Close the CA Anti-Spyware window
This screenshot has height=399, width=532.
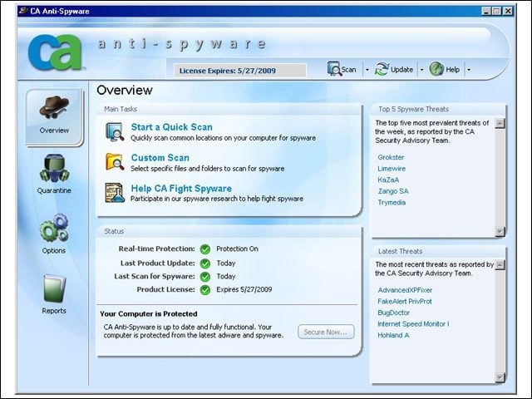[x=508, y=11]
